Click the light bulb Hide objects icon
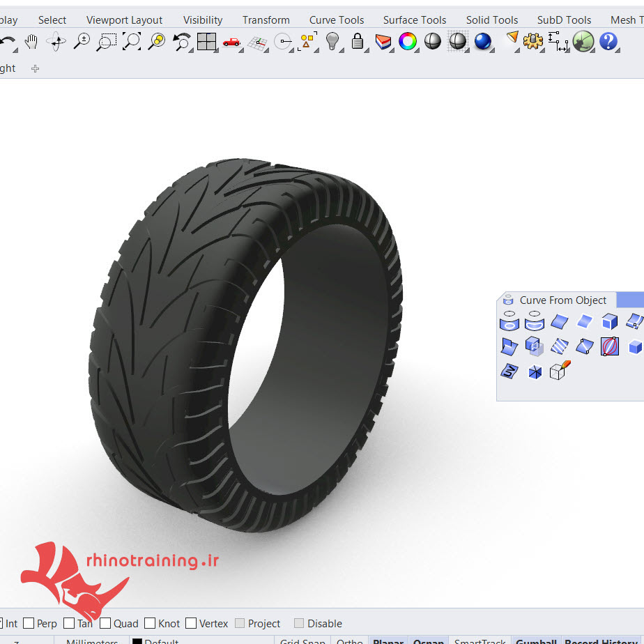 point(332,43)
